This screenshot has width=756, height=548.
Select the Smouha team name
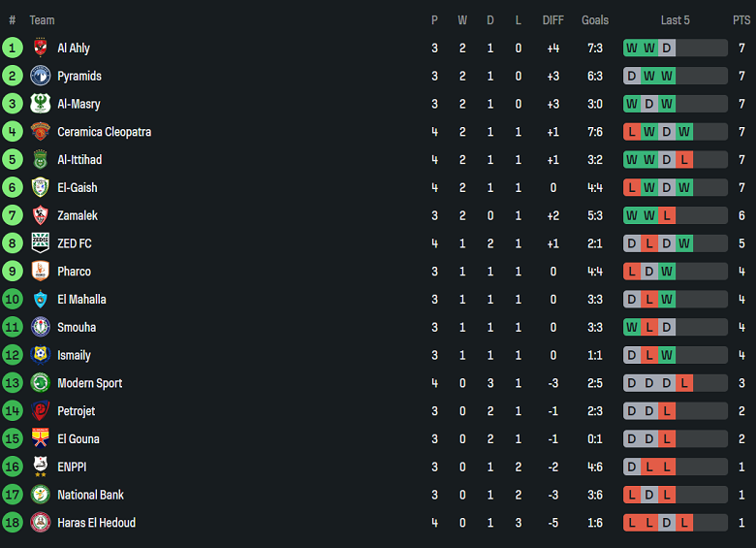click(x=77, y=327)
